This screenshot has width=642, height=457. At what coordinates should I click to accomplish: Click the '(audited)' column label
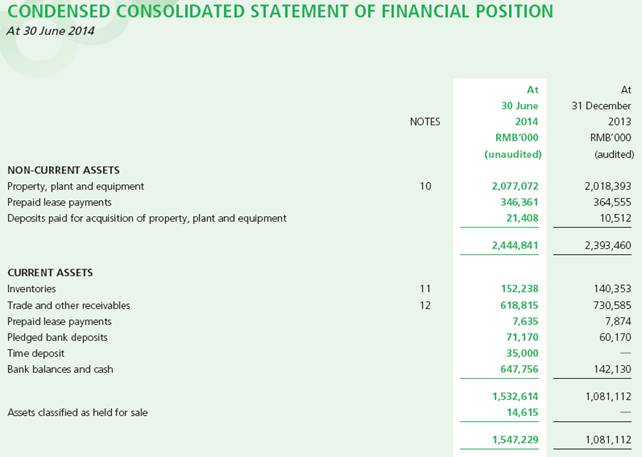tap(609, 154)
